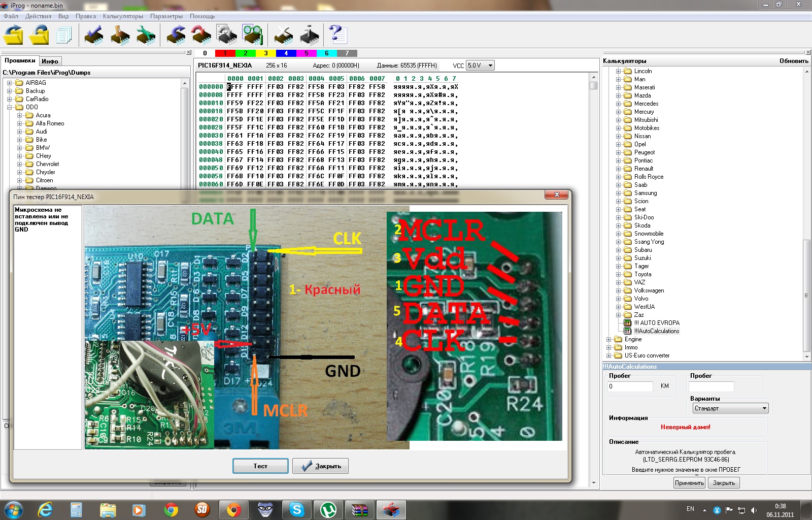Click the copy pages toolbar icon

pos(64,36)
